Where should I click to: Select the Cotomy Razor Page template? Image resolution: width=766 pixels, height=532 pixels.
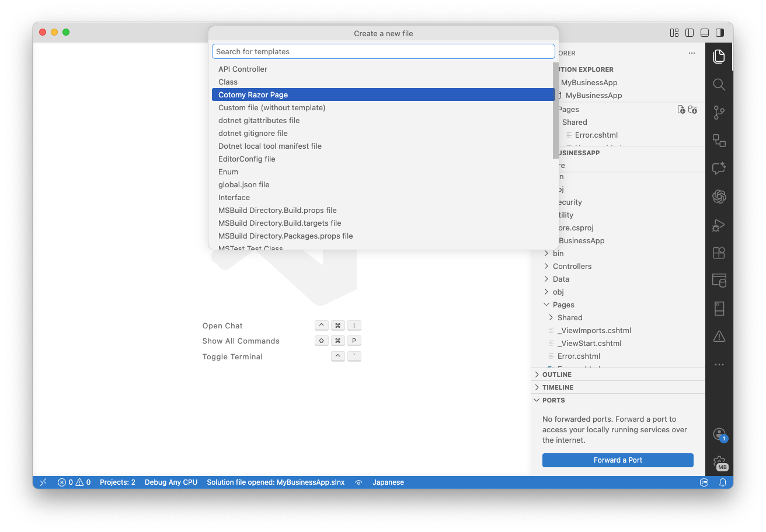384,94
